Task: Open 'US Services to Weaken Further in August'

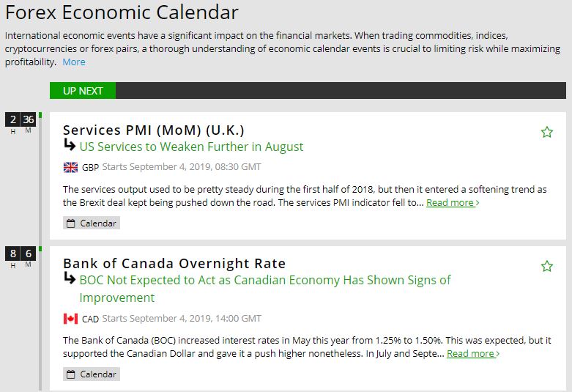Action: [191, 147]
